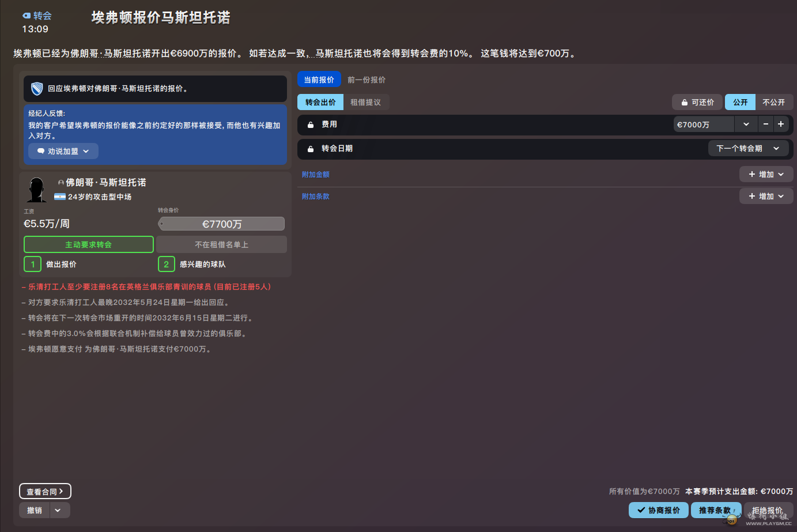Click the Argentina flag icon

(x=59, y=197)
